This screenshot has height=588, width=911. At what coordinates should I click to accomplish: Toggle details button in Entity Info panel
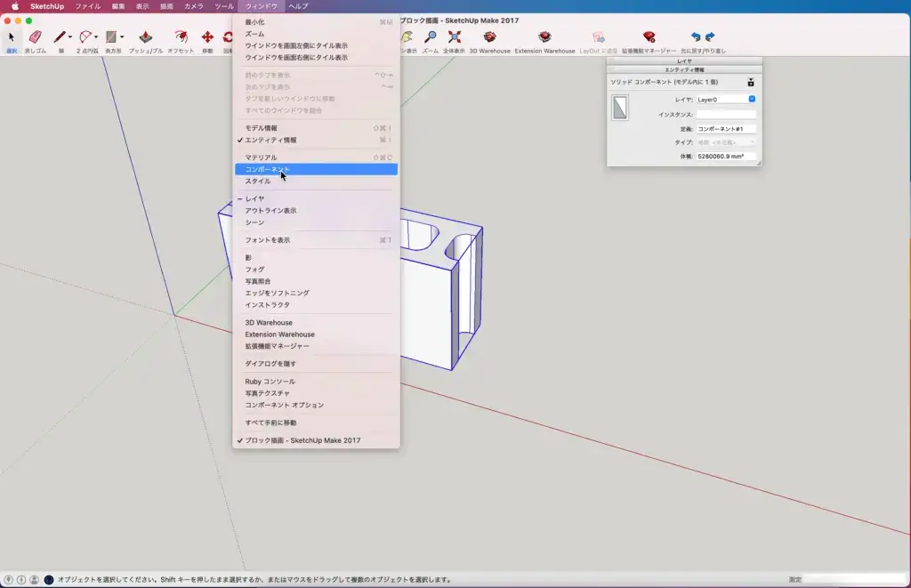[751, 83]
